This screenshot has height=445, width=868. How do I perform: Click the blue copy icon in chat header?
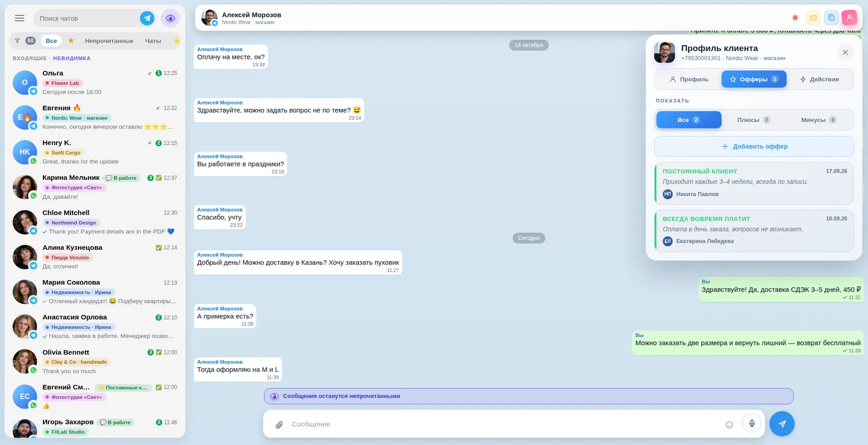click(831, 18)
